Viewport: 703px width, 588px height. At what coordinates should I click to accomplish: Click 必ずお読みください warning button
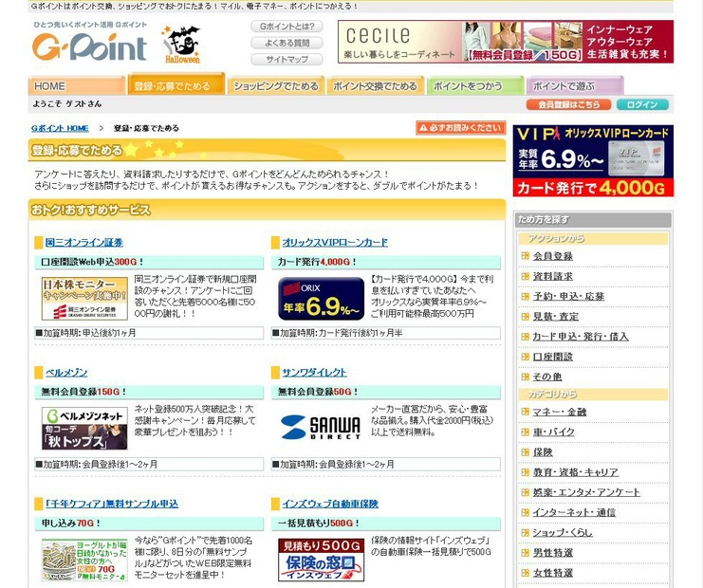[460, 128]
